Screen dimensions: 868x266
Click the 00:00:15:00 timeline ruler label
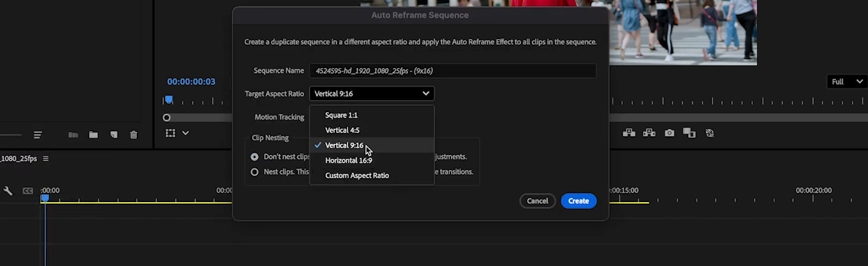624,191
